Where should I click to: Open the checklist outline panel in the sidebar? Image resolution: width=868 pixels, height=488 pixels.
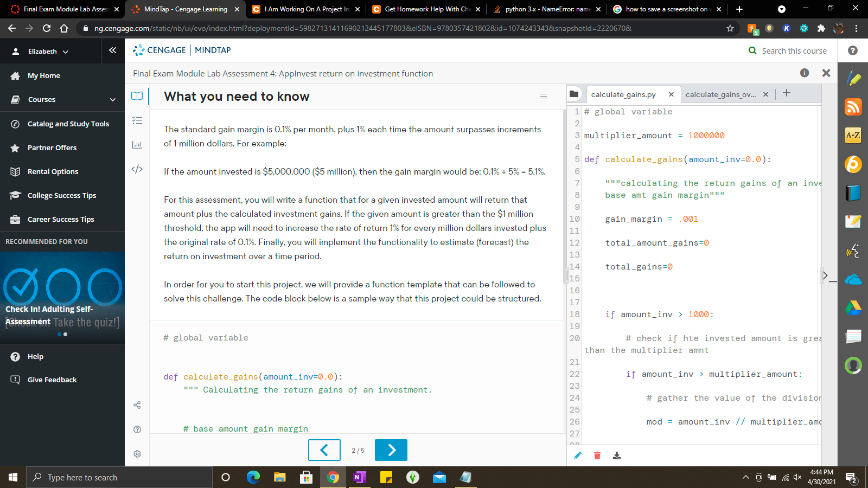137,120
